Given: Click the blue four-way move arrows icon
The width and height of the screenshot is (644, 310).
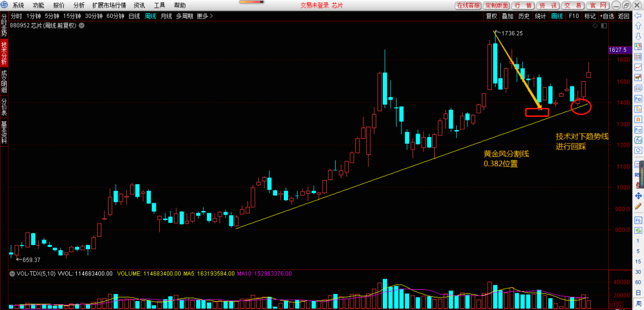Looking at the screenshot, I should (637, 195).
